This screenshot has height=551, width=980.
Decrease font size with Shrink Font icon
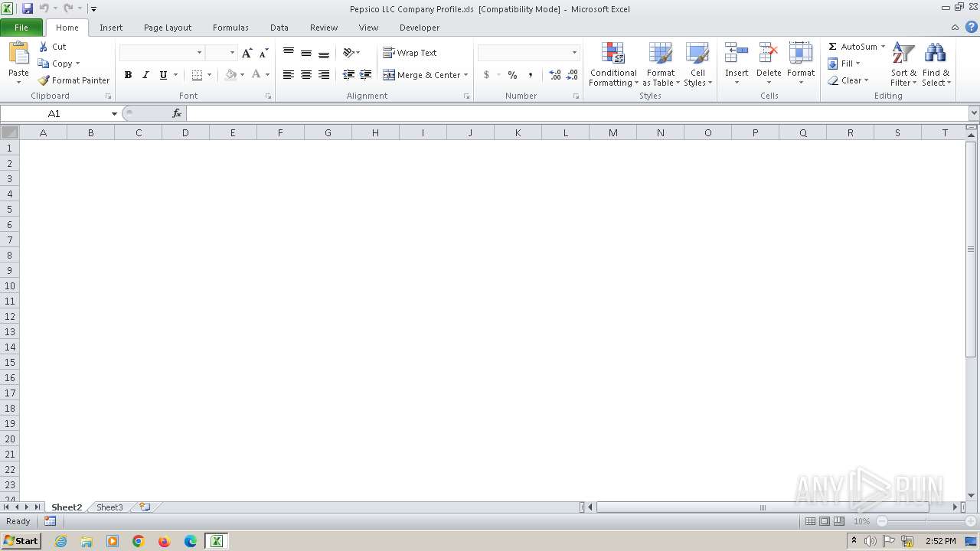[263, 53]
